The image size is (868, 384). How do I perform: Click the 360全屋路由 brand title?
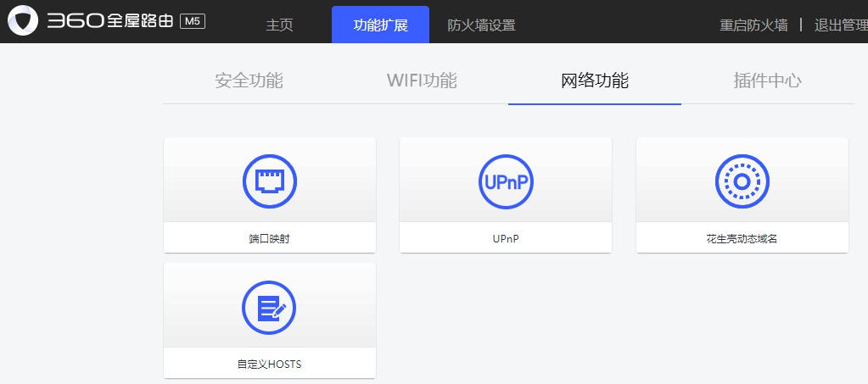109,21
